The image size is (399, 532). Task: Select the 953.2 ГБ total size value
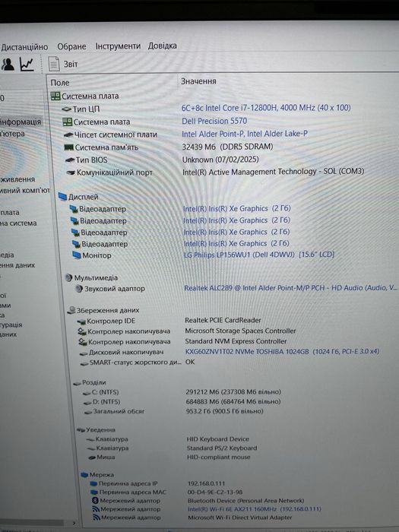(225, 411)
